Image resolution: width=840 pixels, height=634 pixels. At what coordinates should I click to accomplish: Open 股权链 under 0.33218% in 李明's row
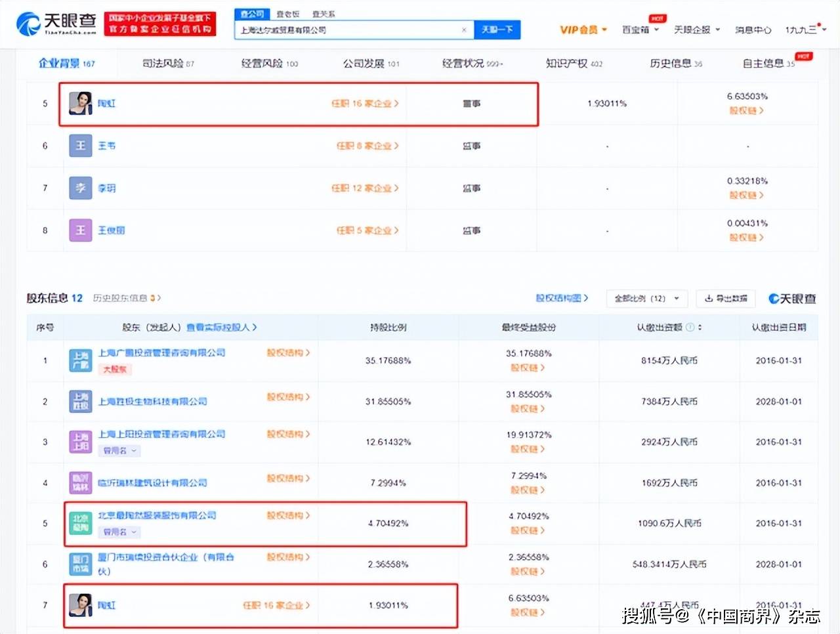747,196
